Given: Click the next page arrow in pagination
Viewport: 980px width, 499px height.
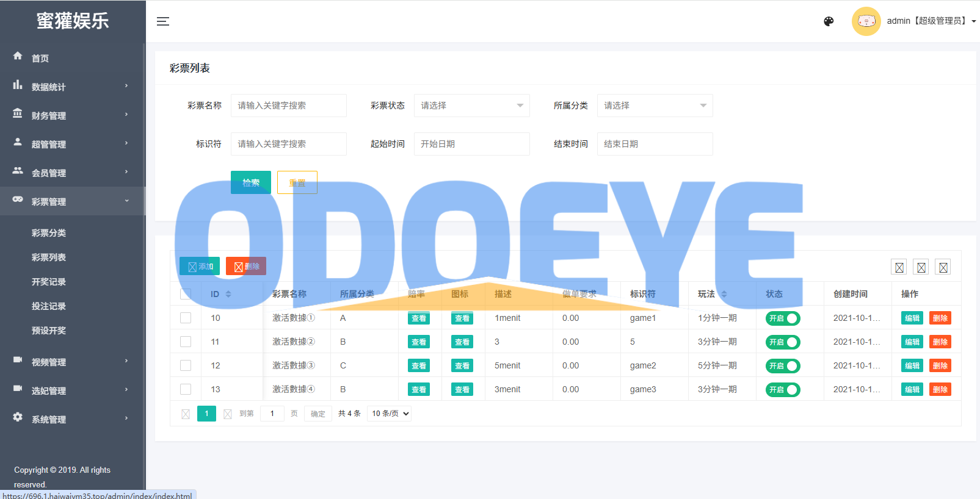Looking at the screenshot, I should 228,414.
